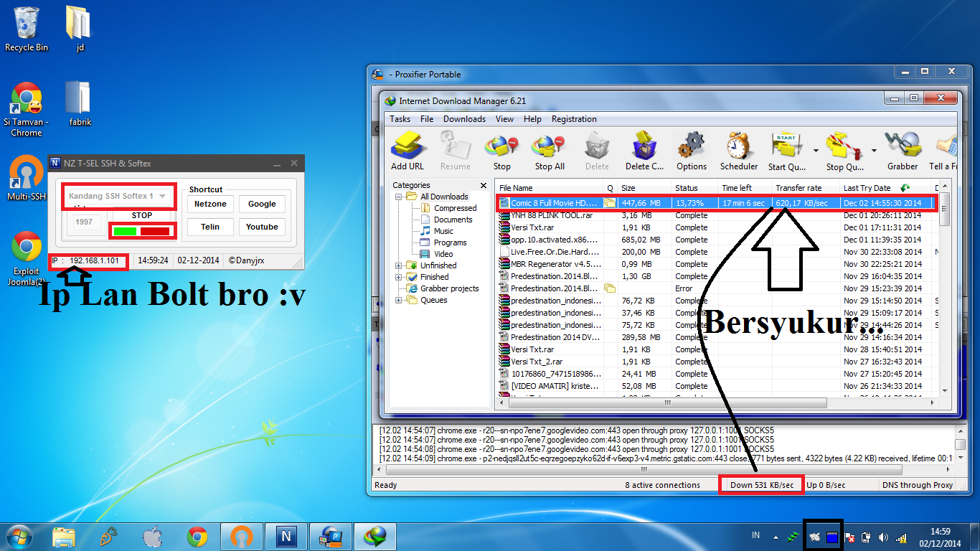The image size is (980, 551).
Task: Collapse the All Downloads tree node
Action: click(x=399, y=197)
